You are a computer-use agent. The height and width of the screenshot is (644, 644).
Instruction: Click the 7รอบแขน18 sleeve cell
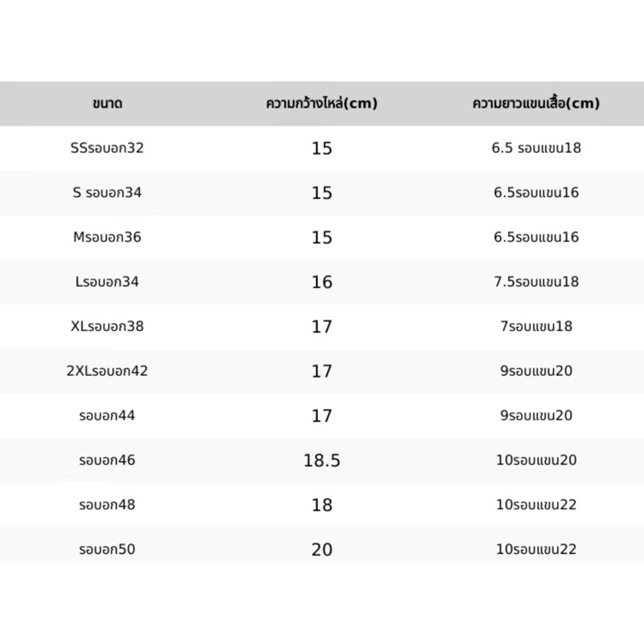tap(536, 326)
